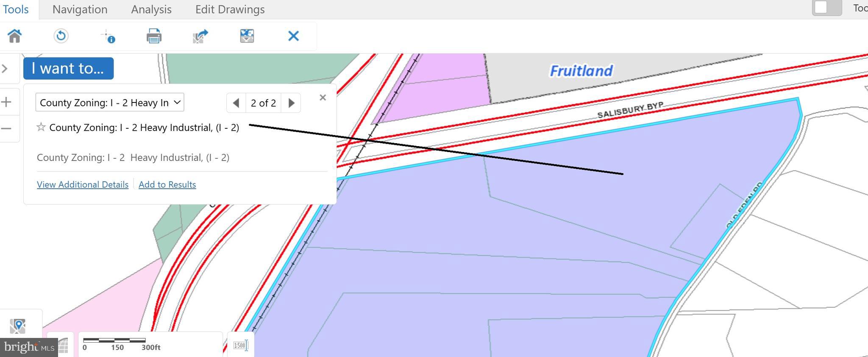The height and width of the screenshot is (357, 868).
Task: Switch to the Navigation tab
Action: coord(80,9)
